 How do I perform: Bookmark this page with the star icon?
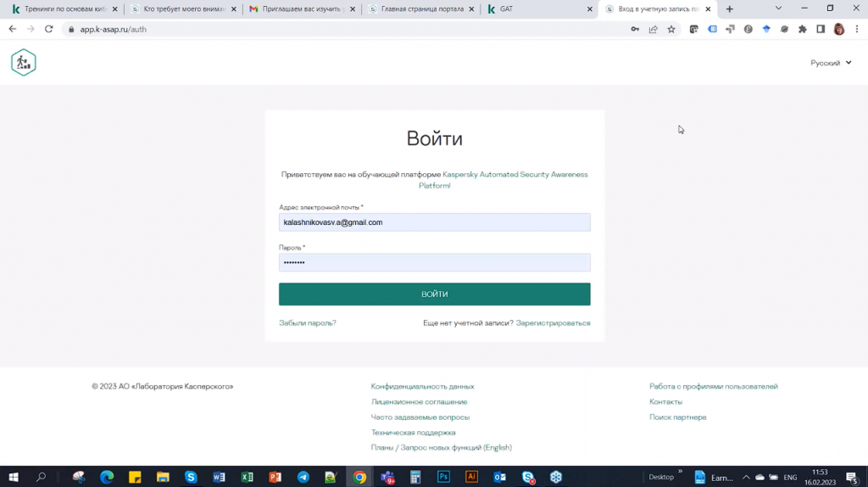[x=671, y=30]
